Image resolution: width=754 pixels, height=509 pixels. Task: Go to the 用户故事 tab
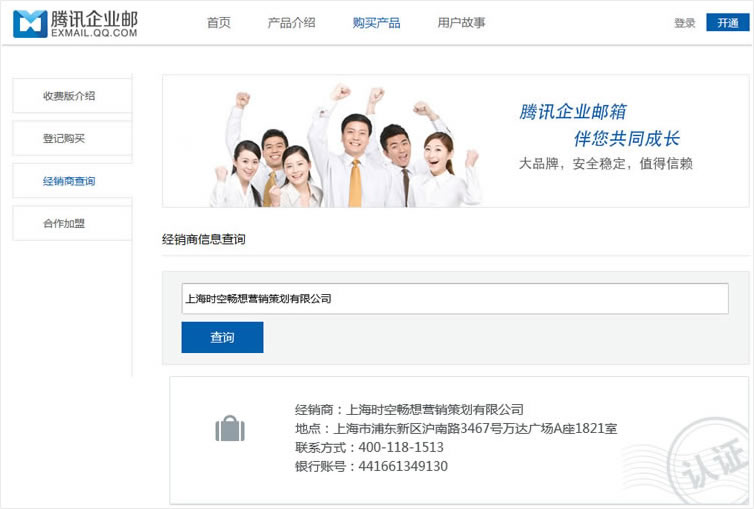point(462,23)
